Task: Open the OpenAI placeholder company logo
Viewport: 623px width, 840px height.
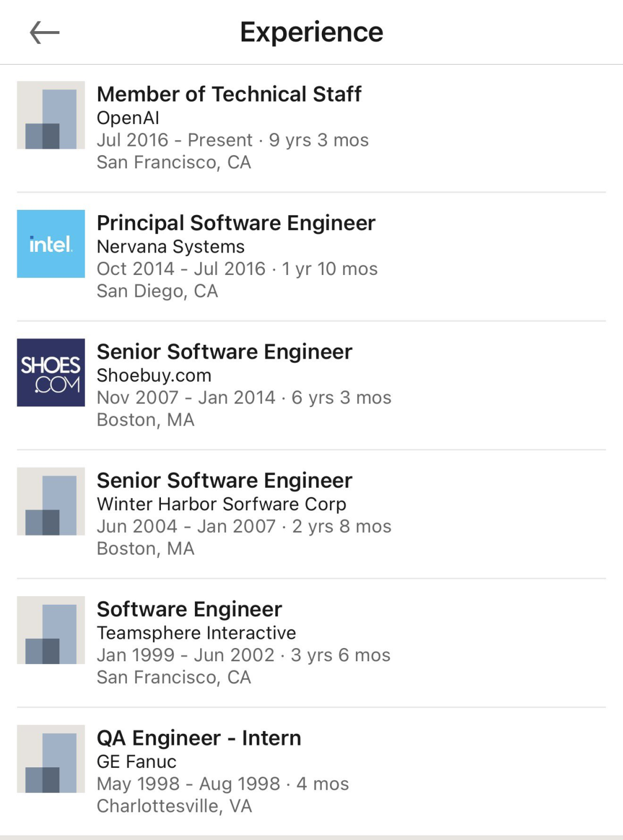Action: click(x=51, y=115)
